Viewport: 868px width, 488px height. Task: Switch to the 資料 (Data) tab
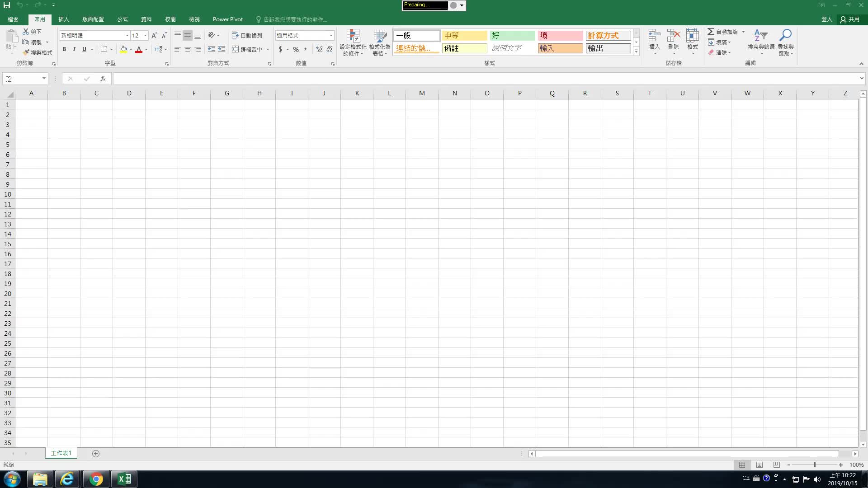(x=146, y=19)
